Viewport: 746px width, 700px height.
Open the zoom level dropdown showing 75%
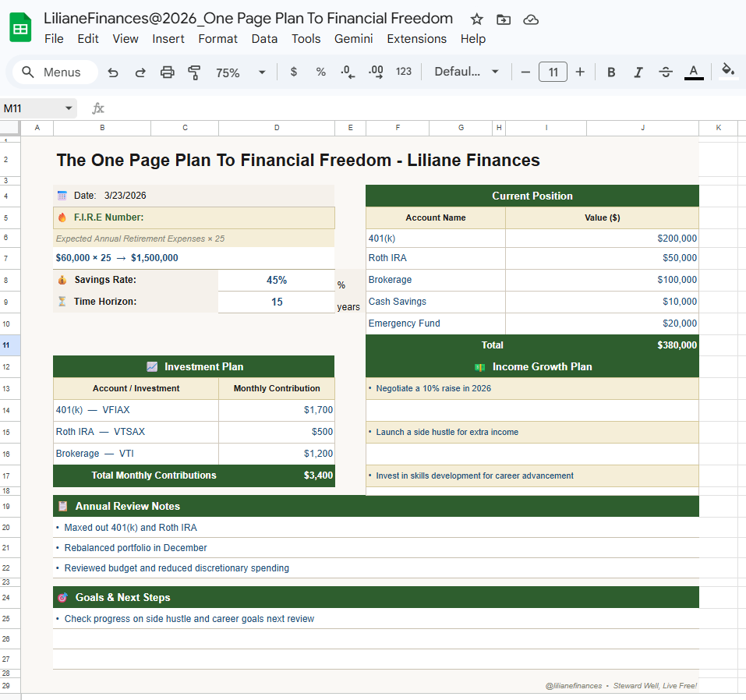[x=236, y=72]
